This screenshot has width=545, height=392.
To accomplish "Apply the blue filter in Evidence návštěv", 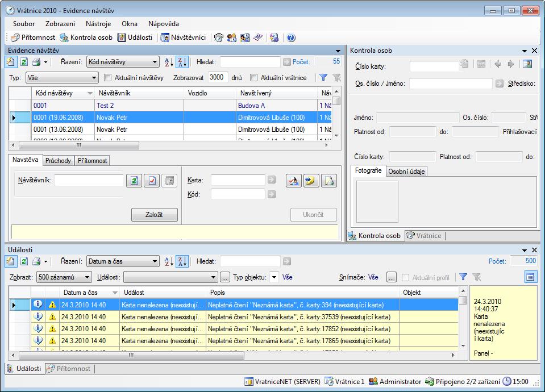I will 323,77.
